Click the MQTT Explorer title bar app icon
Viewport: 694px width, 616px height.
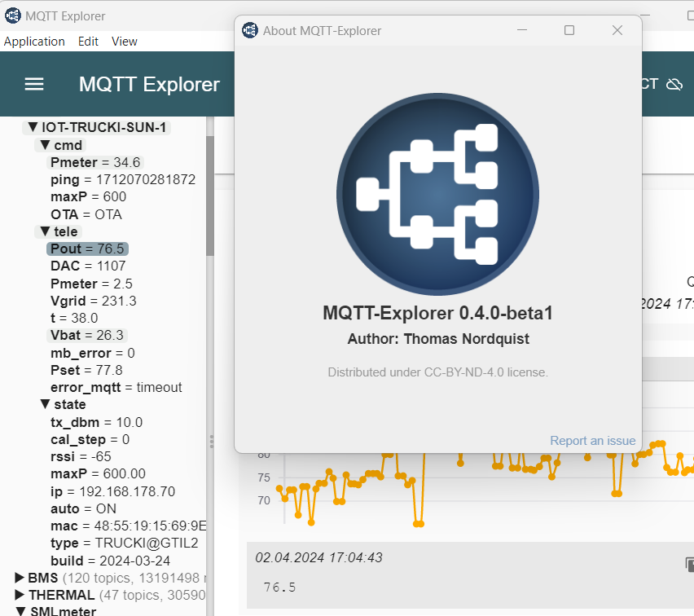[x=13, y=16]
